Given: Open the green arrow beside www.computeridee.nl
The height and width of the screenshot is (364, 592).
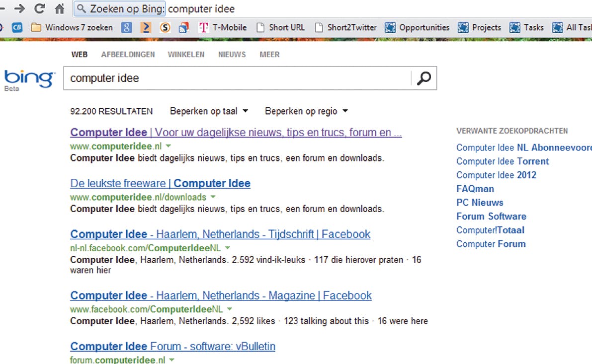Looking at the screenshot, I should 169,146.
